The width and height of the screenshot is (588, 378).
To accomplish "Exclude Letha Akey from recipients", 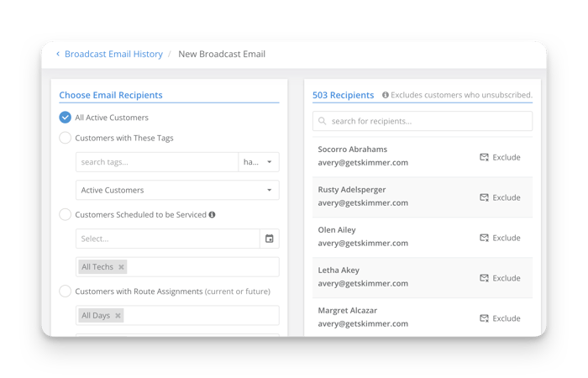I will (500, 278).
